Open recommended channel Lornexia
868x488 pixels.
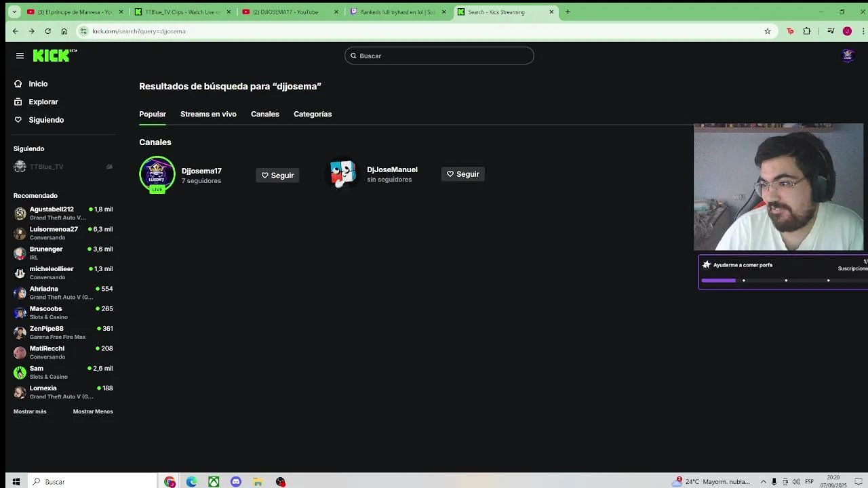pos(63,392)
